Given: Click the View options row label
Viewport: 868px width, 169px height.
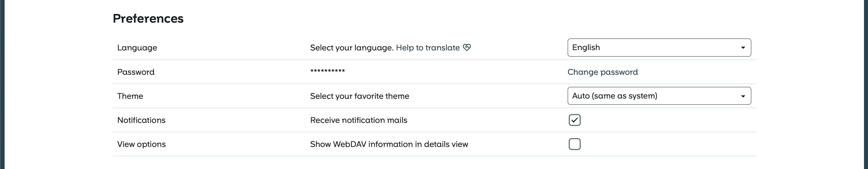Looking at the screenshot, I should (142, 144).
